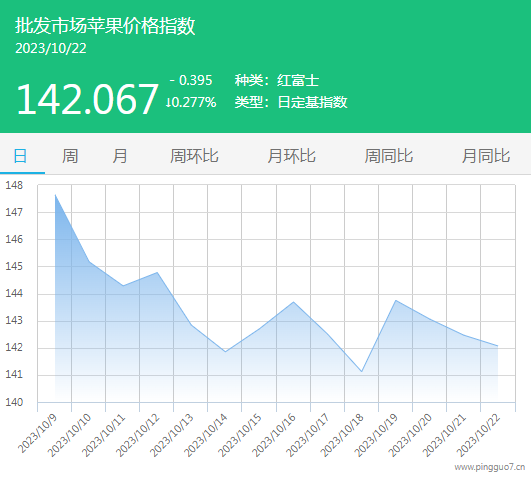Viewport: 531px width, 478px height.
Task: Switch to the 周 weekly tab
Action: (70, 156)
